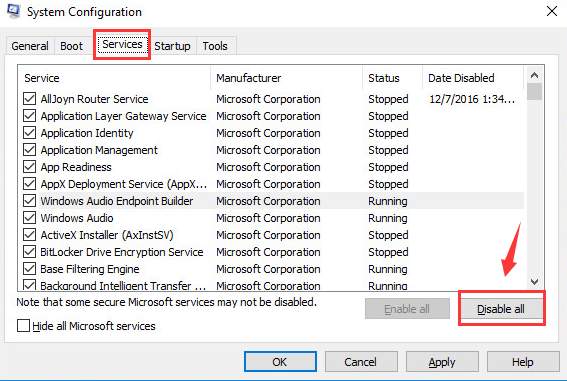Screen dimensions: 567x381
Task: Close the System Configuration window
Action: (x=552, y=11)
